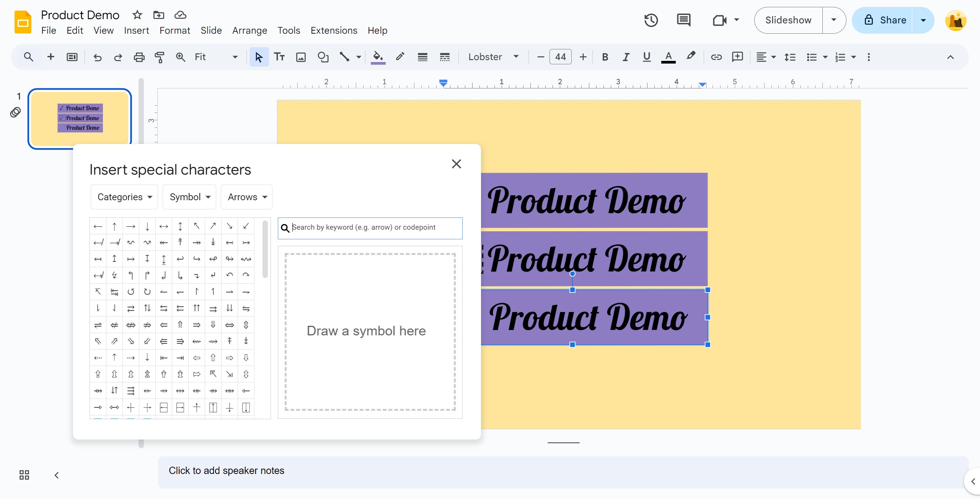The image size is (980, 500).
Task: Open the Categories dropdown
Action: tap(124, 197)
